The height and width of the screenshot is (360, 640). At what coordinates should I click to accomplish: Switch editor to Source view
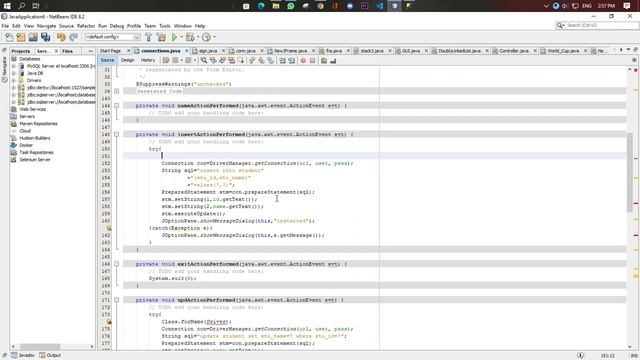tap(107, 60)
